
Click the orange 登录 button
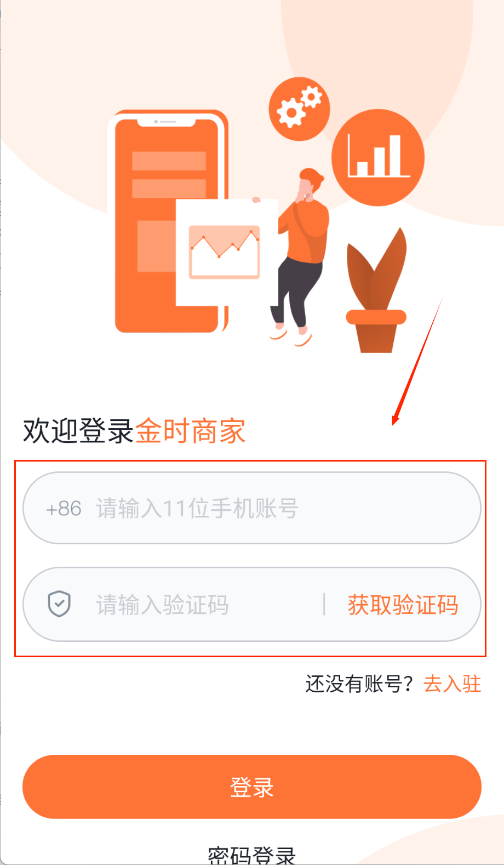click(252, 787)
